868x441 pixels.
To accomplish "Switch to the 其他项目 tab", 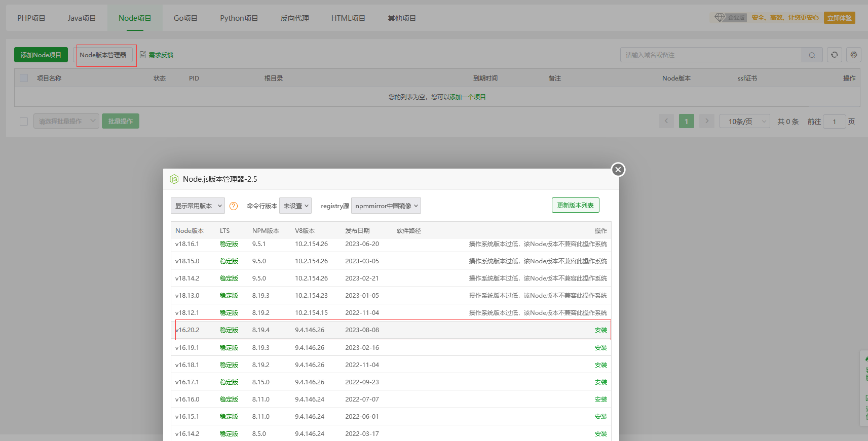I will (x=401, y=18).
